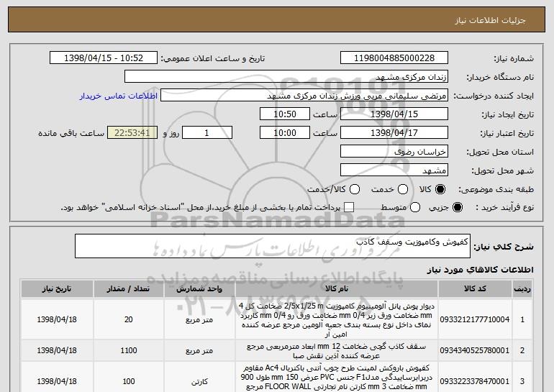Viewport: 554px width, 392px height.
Task: Click the remaining days field showing 1
Action: point(207,133)
